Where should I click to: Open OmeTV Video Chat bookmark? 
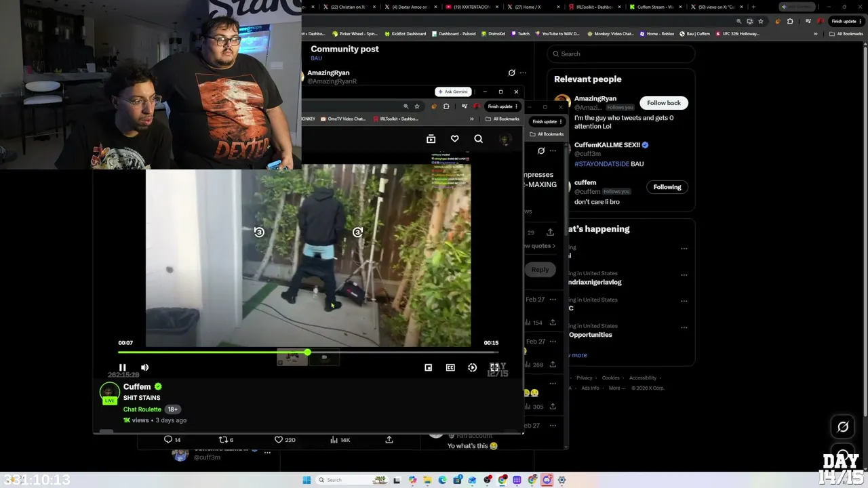[x=342, y=119]
